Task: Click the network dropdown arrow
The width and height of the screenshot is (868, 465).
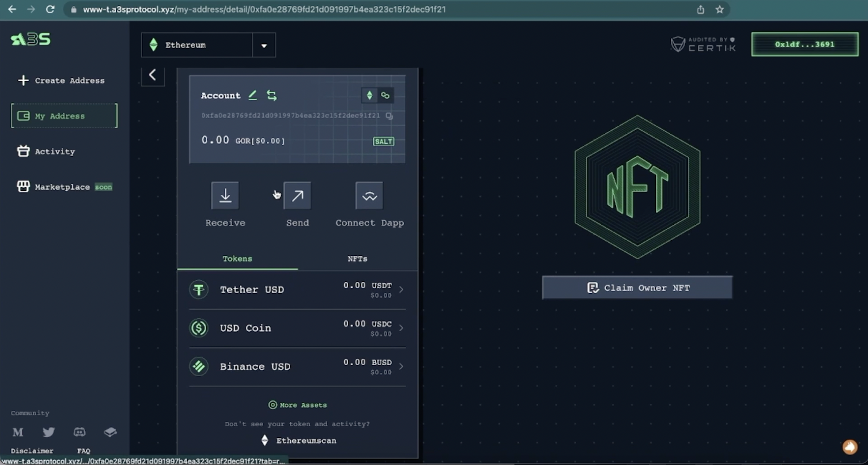Action: 264,46
